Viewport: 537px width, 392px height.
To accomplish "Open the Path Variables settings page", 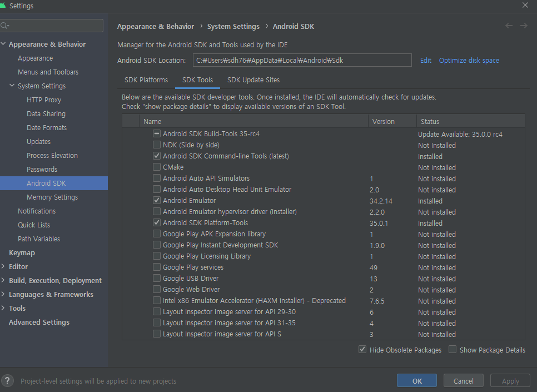I will (x=39, y=239).
